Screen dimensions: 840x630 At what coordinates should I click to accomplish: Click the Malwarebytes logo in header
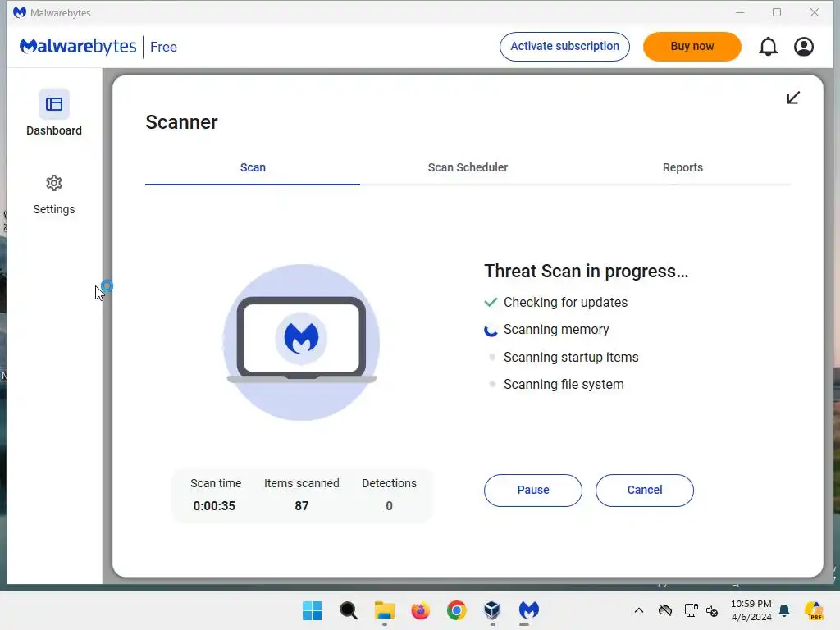click(78, 47)
